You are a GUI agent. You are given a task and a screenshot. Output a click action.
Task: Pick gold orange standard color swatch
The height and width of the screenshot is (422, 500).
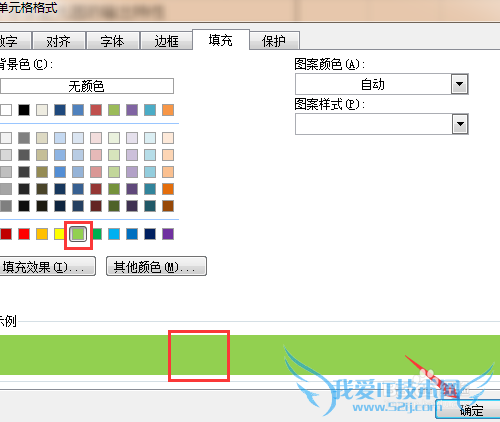point(42,234)
